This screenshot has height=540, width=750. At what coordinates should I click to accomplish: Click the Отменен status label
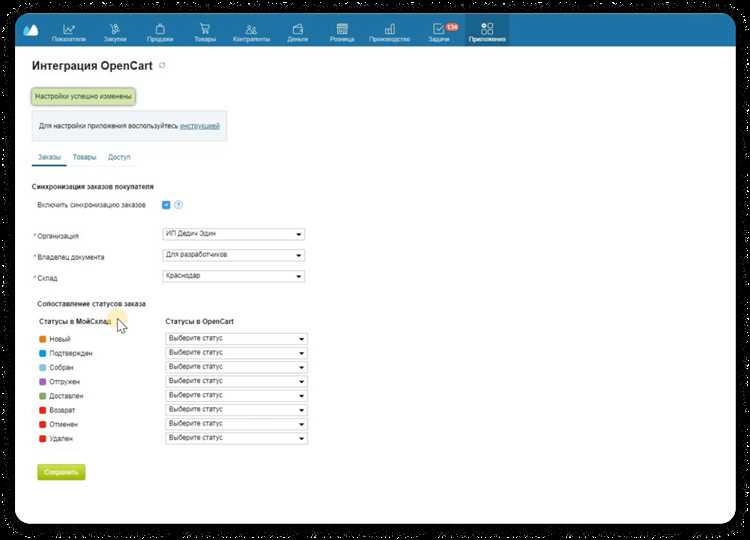(63, 424)
